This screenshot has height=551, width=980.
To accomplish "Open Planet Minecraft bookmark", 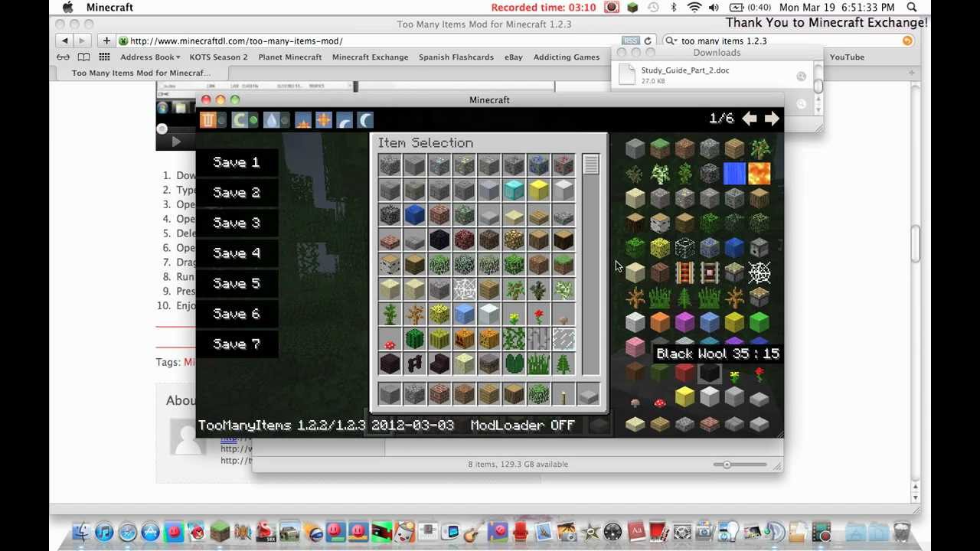I will point(290,57).
